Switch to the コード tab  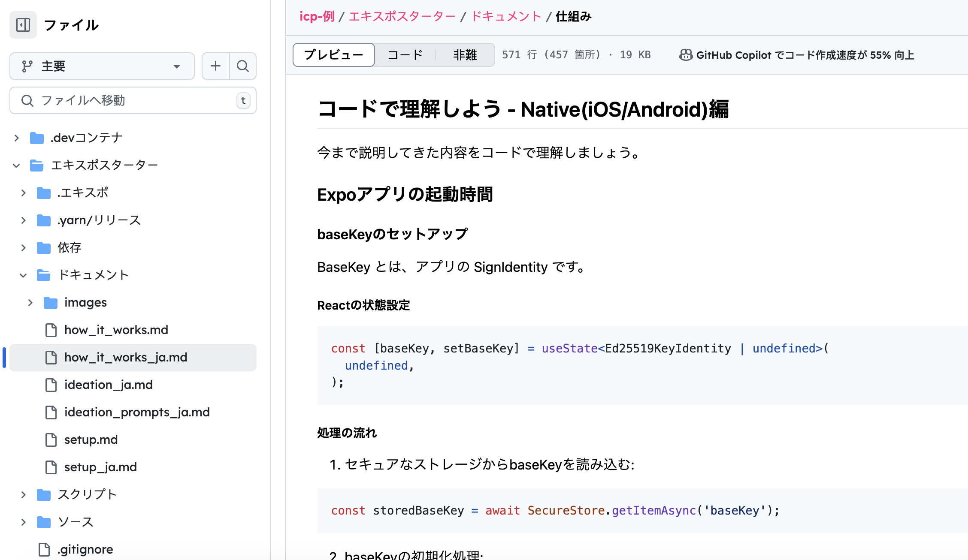[x=405, y=54]
